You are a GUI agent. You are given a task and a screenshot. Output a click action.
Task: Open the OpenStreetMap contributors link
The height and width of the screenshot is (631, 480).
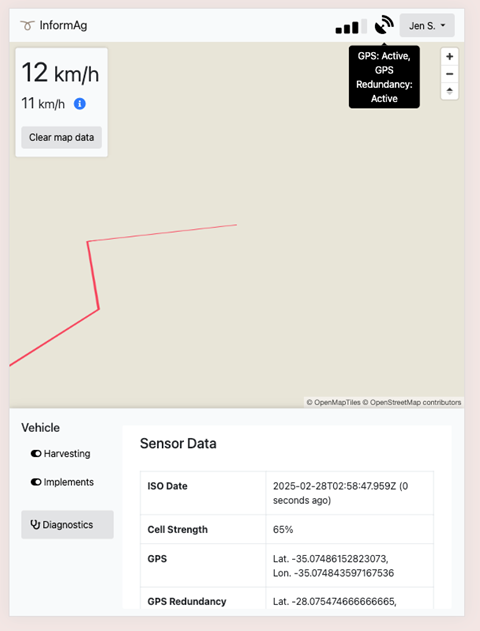(415, 402)
